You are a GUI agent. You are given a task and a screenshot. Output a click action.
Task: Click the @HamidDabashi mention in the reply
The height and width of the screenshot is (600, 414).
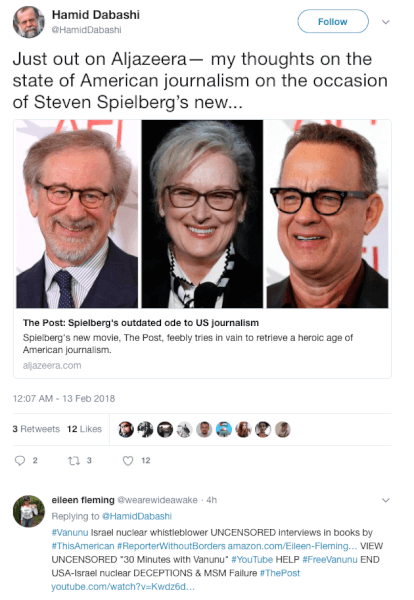tap(137, 516)
